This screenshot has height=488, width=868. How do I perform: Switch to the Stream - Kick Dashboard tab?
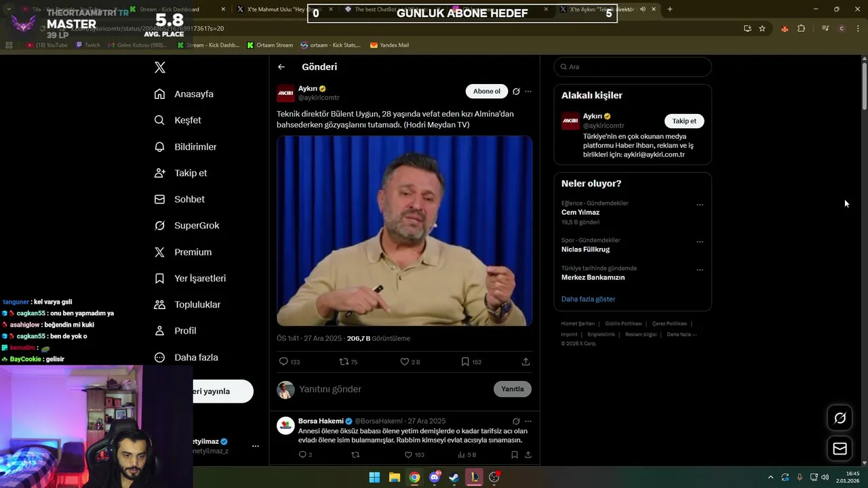(178, 9)
